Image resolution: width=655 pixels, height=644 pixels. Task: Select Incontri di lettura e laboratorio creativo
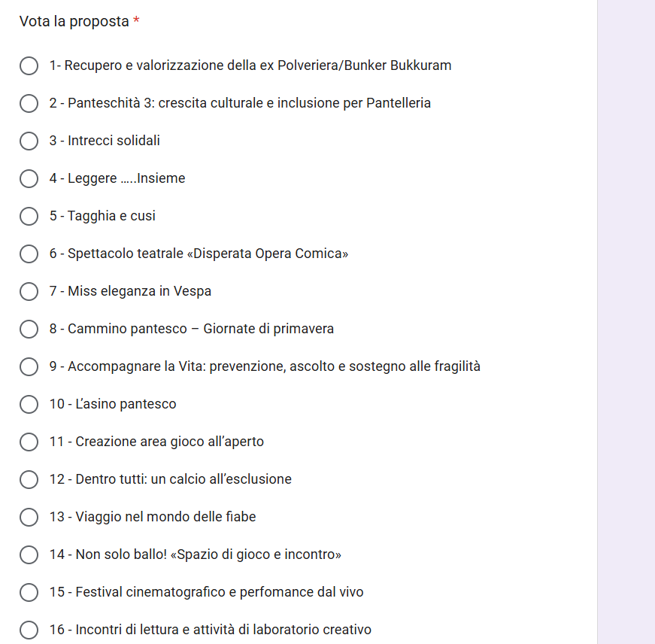point(29,630)
